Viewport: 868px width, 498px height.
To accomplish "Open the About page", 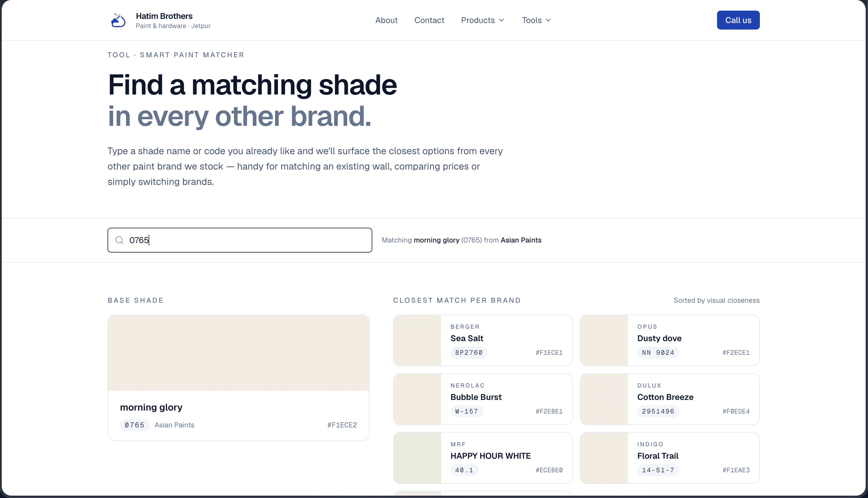I will pyautogui.click(x=386, y=20).
